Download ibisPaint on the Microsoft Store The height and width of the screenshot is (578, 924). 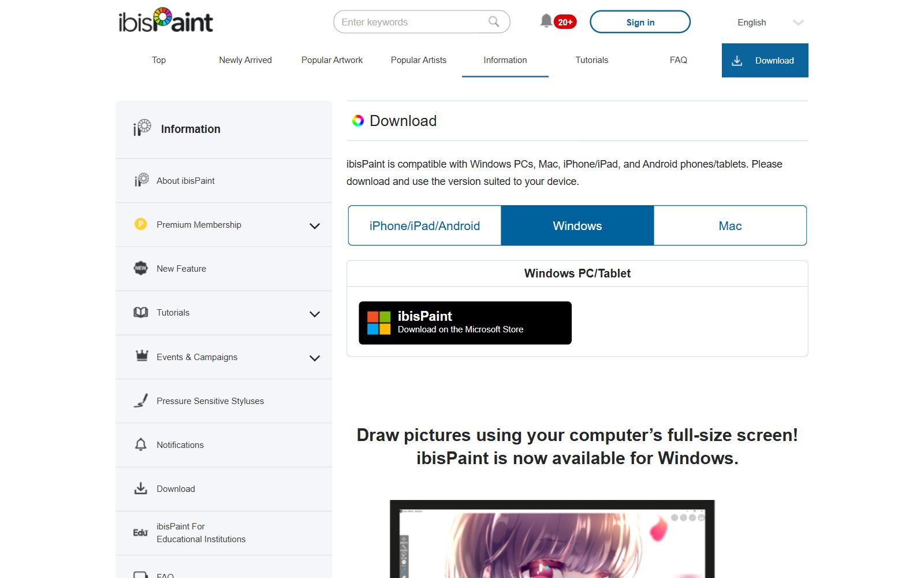465,323
